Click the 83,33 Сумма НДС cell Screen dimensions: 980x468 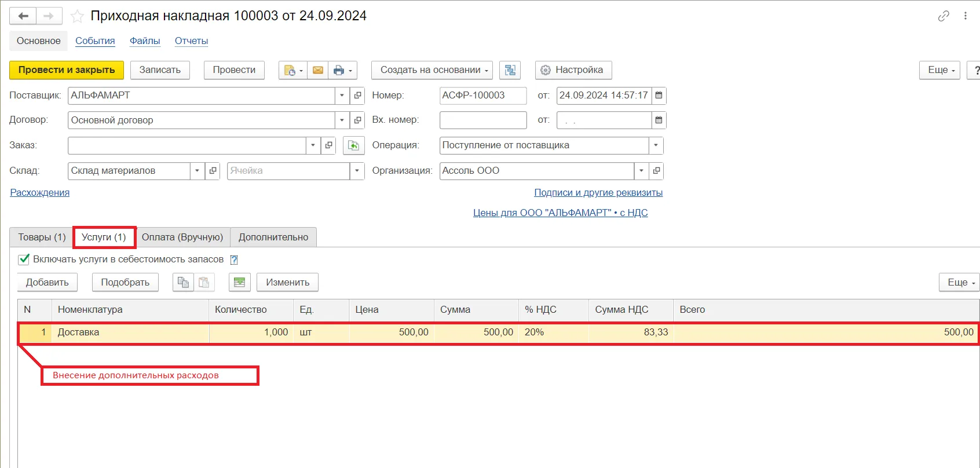(631, 332)
